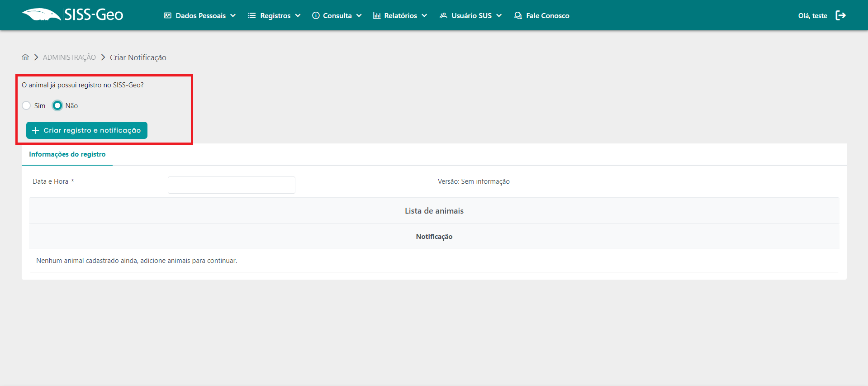This screenshot has height=386, width=868.
Task: Select the Não radio button
Action: [x=57, y=105]
